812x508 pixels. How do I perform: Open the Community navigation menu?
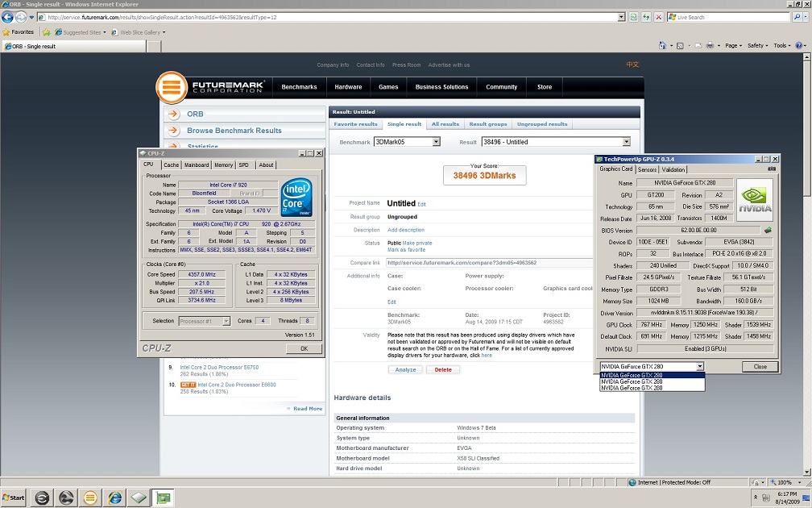pyautogui.click(x=501, y=87)
